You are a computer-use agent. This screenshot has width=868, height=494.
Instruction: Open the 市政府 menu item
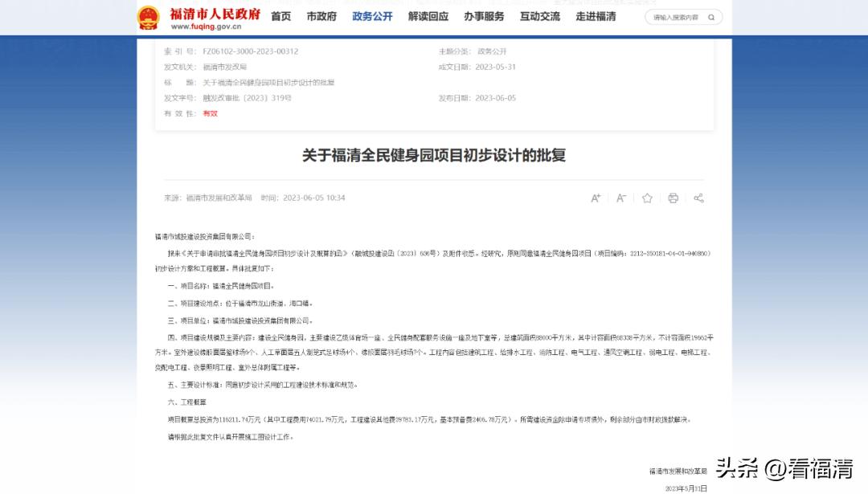click(x=321, y=17)
